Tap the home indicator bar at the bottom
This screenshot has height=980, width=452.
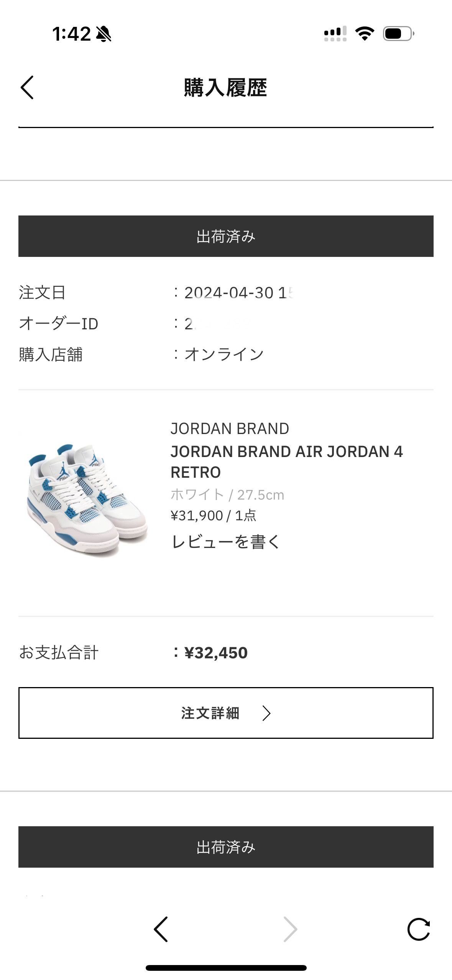(226, 968)
